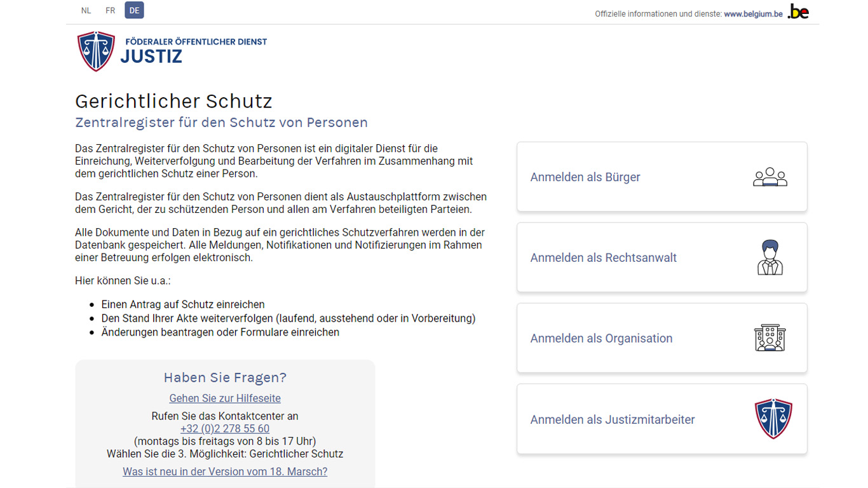868x488 pixels.
Task: Click the justice shield icon on Justizmitarbeiter card
Action: pyautogui.click(x=773, y=419)
